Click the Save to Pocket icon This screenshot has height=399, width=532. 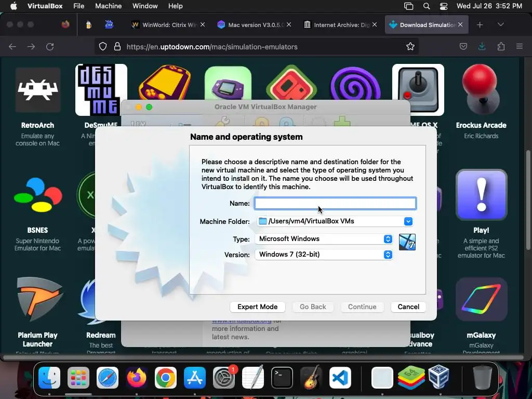[x=463, y=46]
